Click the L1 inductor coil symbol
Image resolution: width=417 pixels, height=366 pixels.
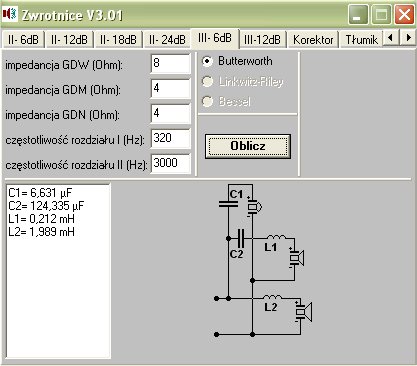[x=276, y=237]
